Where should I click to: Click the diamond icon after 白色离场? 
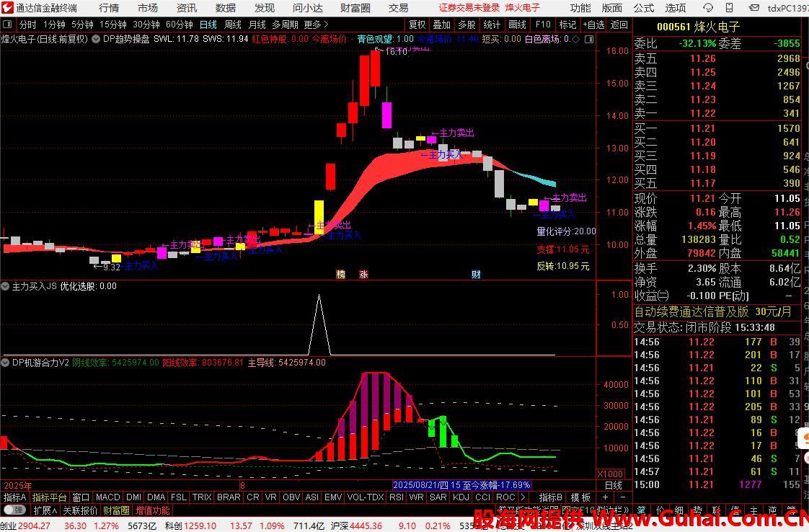click(576, 39)
